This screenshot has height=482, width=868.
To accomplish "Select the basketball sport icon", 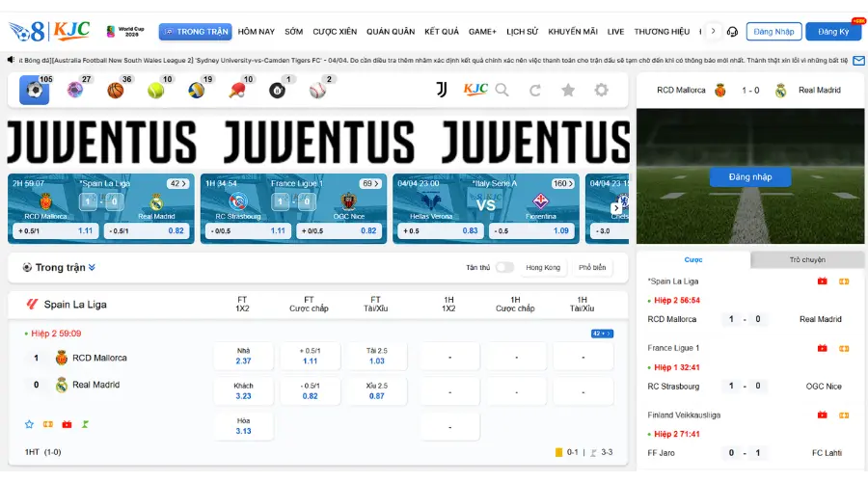I will point(115,90).
